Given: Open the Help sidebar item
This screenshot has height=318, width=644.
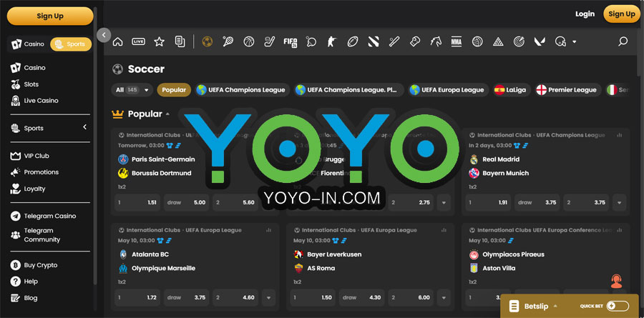Looking at the screenshot, I should tap(30, 282).
